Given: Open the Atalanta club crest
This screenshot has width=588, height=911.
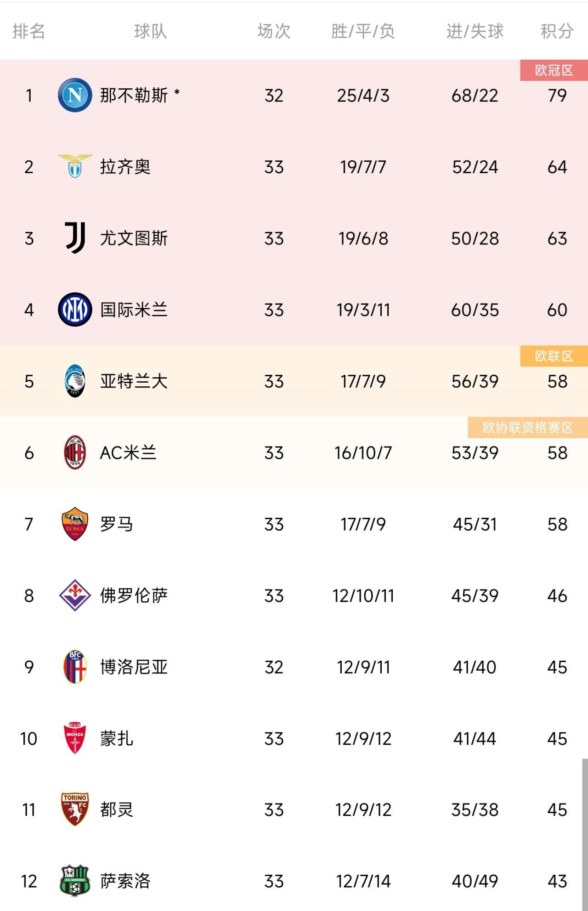Looking at the screenshot, I should click(75, 381).
